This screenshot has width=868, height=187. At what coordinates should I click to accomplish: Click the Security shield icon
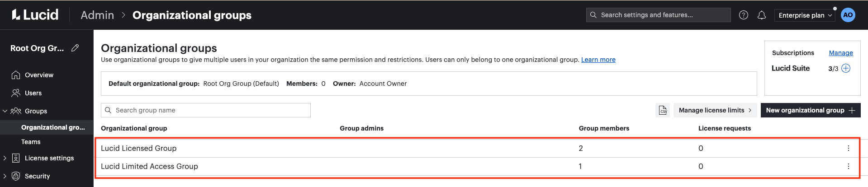[x=16, y=176]
